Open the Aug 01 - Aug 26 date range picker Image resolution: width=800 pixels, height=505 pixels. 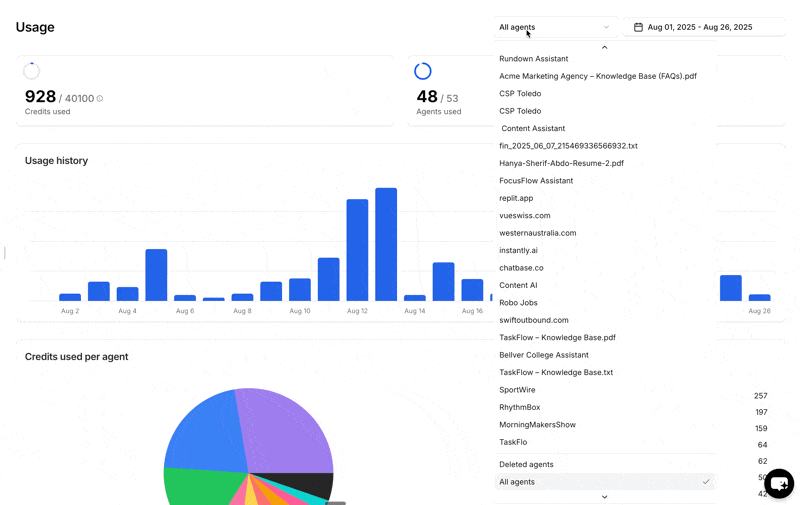[705, 27]
